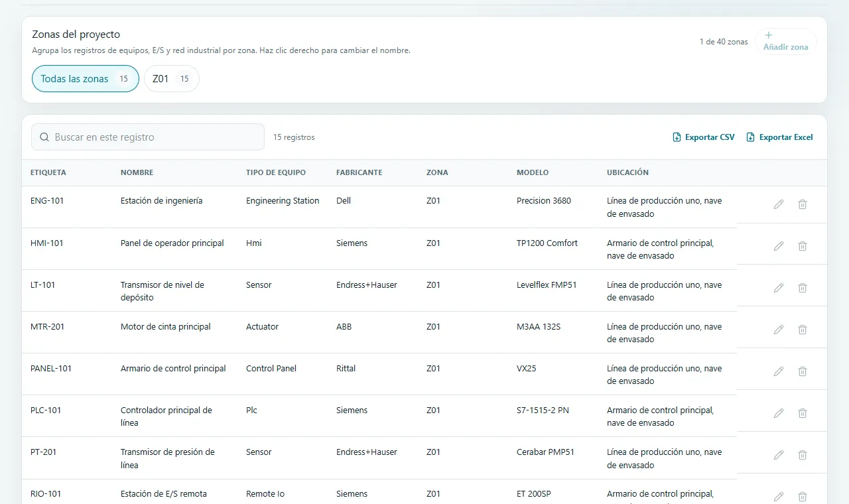Click the TIPO DE EQUIPO column header
The width and height of the screenshot is (849, 504).
pyautogui.click(x=276, y=172)
